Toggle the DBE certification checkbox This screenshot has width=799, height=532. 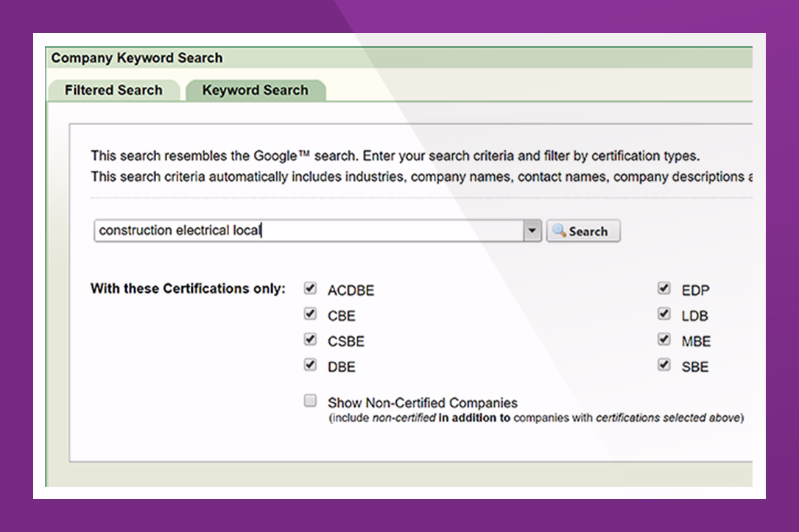click(x=310, y=365)
